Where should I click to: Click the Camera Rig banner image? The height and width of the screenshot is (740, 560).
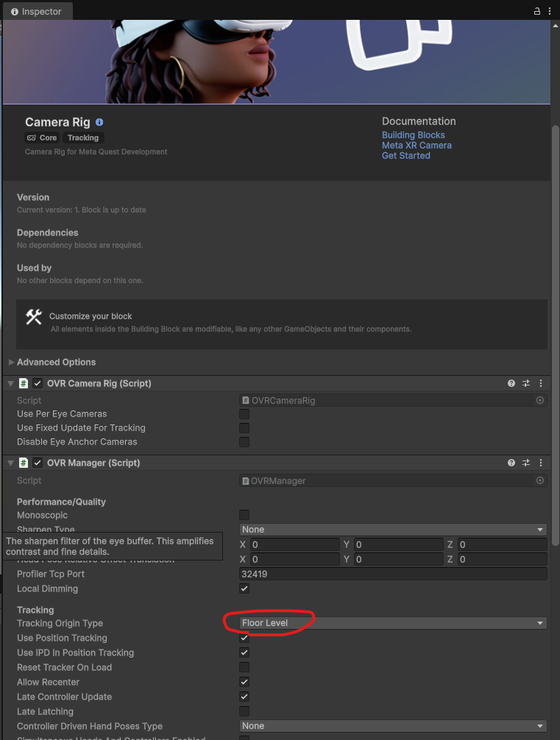276,62
